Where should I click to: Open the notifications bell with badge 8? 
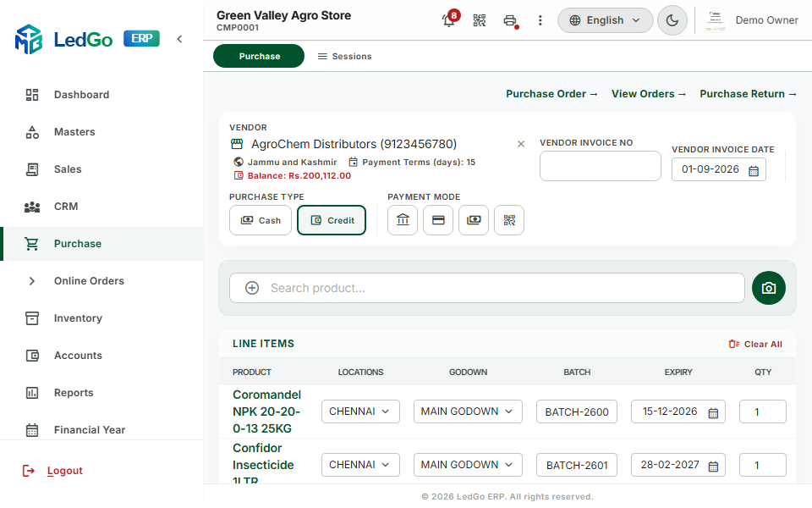pyautogui.click(x=449, y=19)
